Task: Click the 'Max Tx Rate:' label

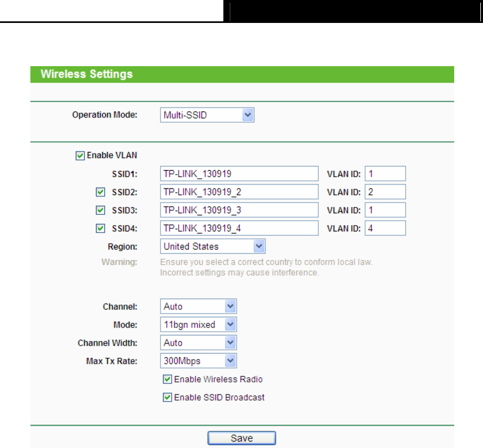Action: point(111,361)
